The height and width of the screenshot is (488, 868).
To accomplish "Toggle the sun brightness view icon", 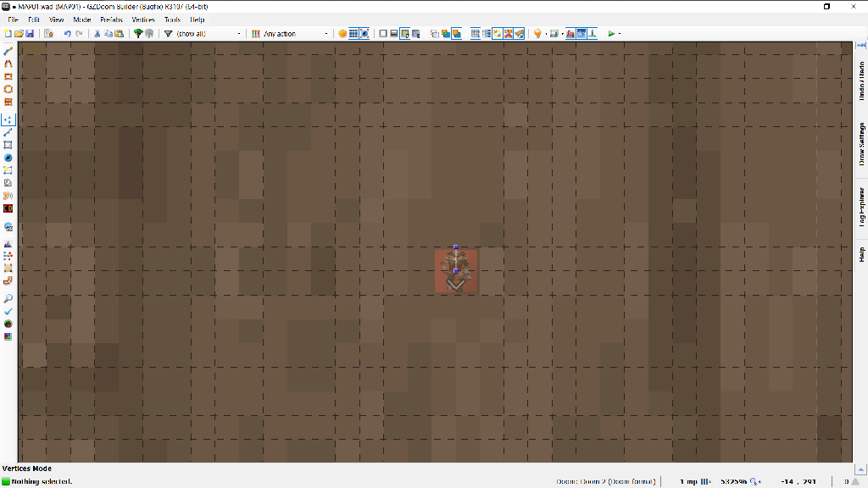I will click(342, 34).
